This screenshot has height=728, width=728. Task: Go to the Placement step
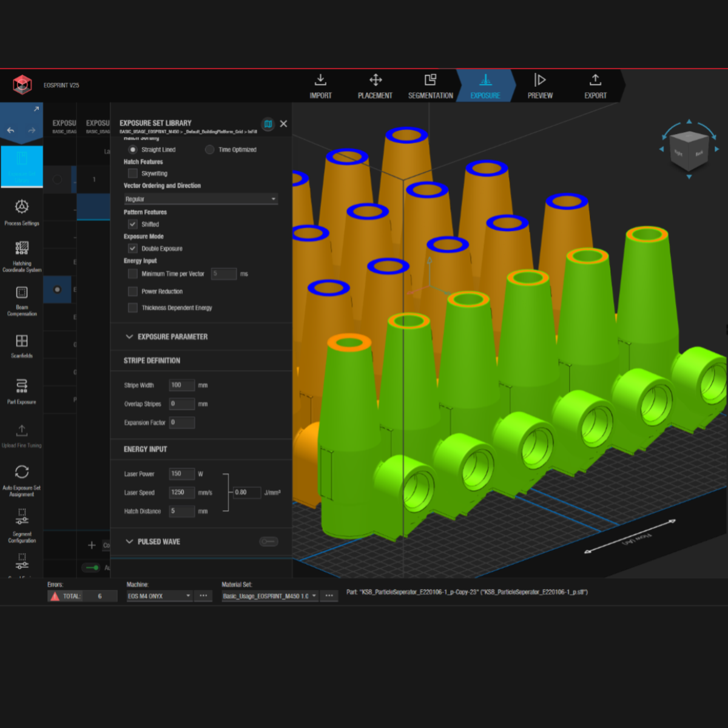[375, 86]
